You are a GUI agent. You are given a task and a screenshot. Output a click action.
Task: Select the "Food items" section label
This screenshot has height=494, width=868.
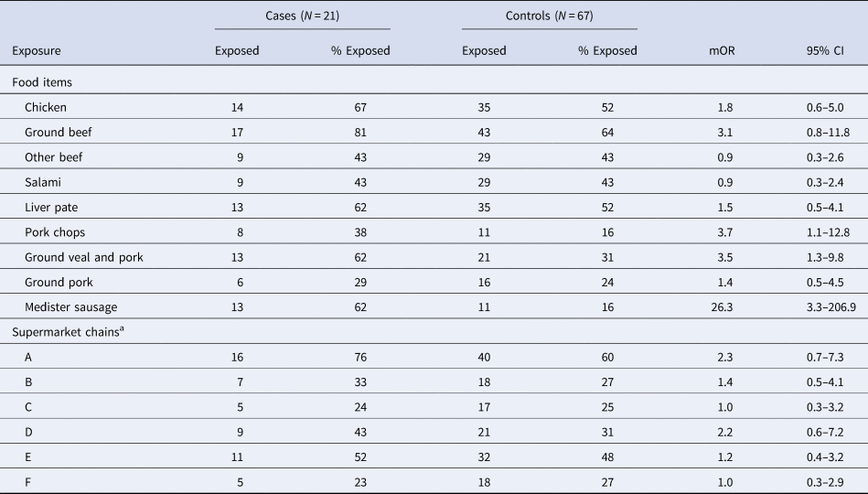42,82
